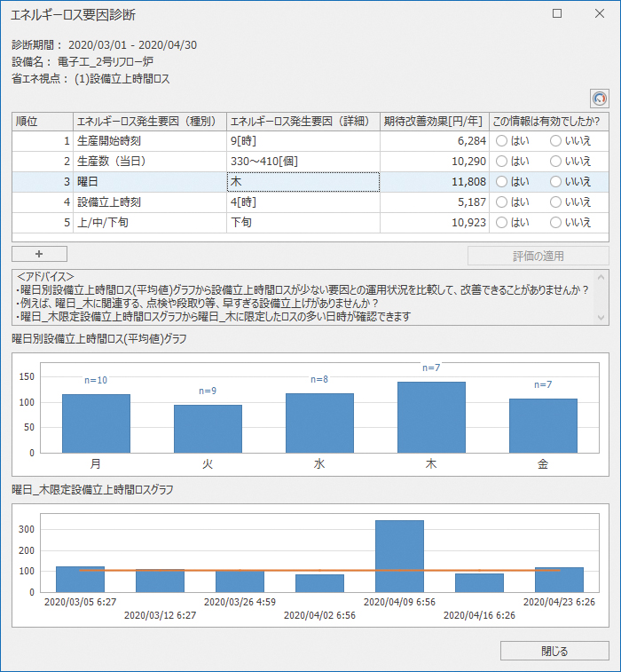Click the 2020/04/23 6:26 date label
621x672 pixels.
559,602
